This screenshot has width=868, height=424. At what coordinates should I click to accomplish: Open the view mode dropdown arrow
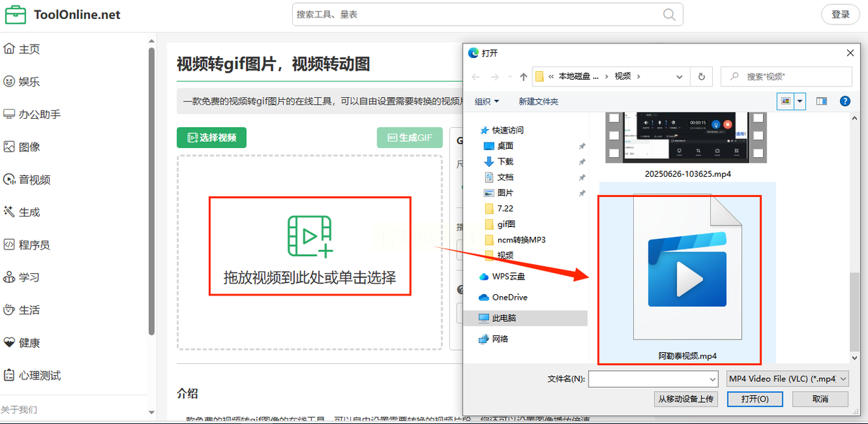pyautogui.click(x=800, y=101)
